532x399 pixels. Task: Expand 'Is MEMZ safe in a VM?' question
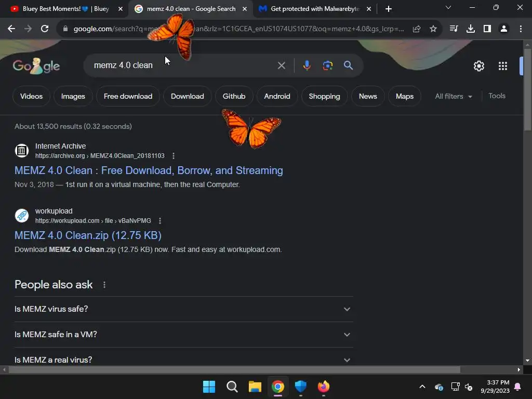click(183, 335)
